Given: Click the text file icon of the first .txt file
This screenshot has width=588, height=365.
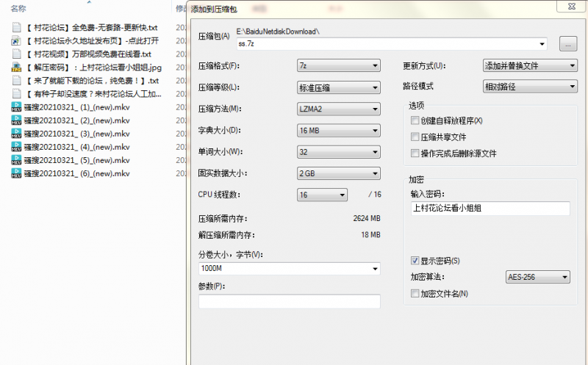Looking at the screenshot, I should tap(17, 27).
